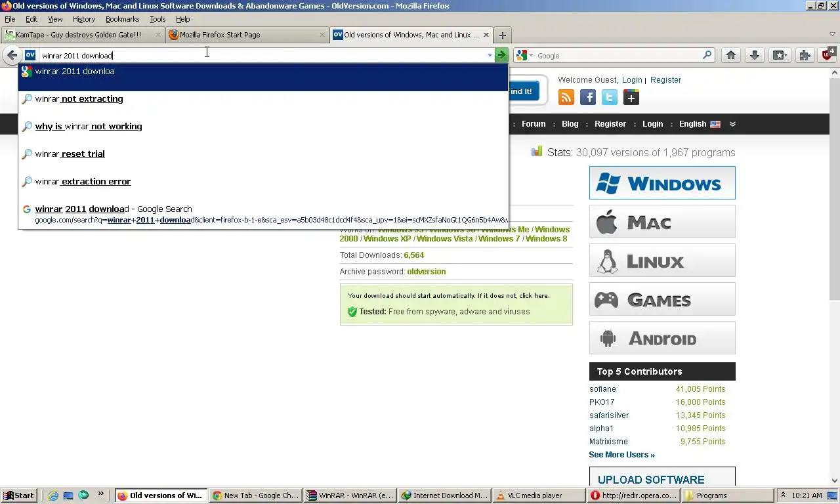Viewport: 840px width, 504px height.
Task: Open the Games category banner
Action: coord(662,299)
